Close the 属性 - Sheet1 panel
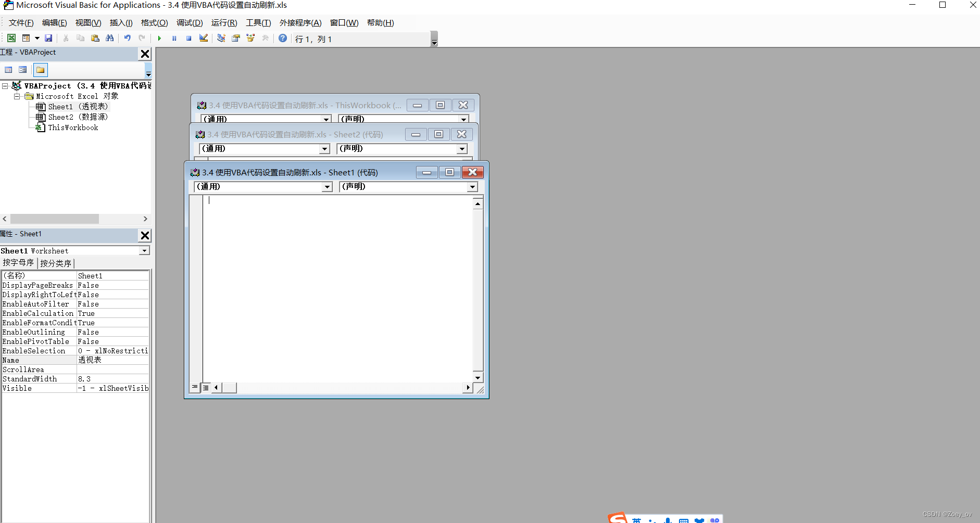The width and height of the screenshot is (980, 523). [145, 235]
